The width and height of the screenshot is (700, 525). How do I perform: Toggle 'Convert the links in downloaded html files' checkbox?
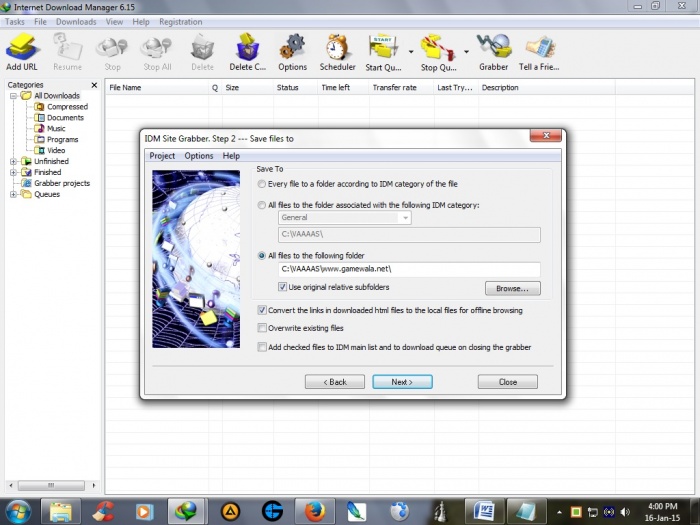click(262, 310)
